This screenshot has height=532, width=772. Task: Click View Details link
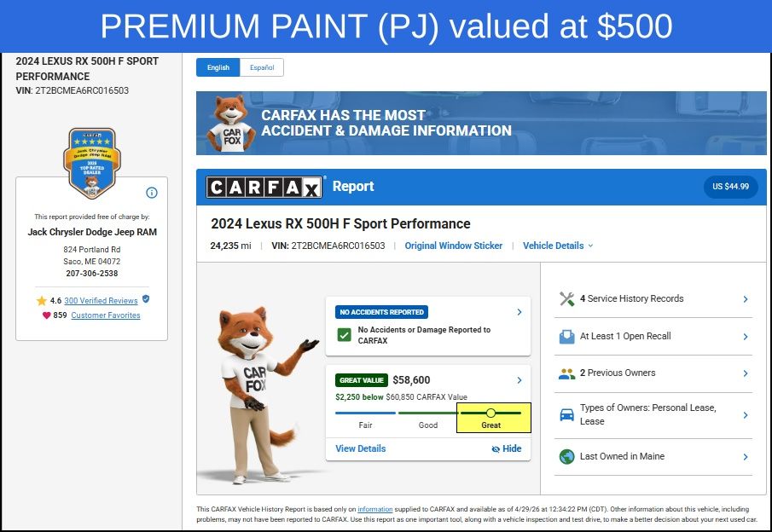(360, 448)
